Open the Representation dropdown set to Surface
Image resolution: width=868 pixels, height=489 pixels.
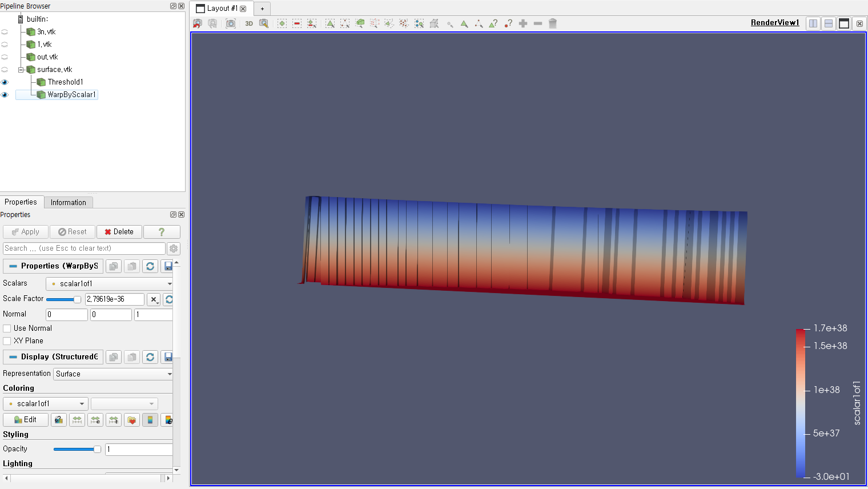click(113, 374)
